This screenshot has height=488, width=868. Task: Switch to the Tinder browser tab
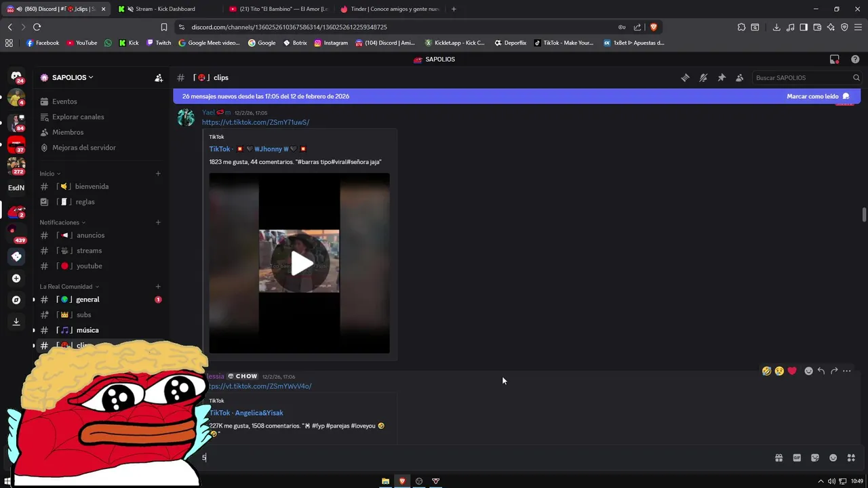click(x=390, y=9)
